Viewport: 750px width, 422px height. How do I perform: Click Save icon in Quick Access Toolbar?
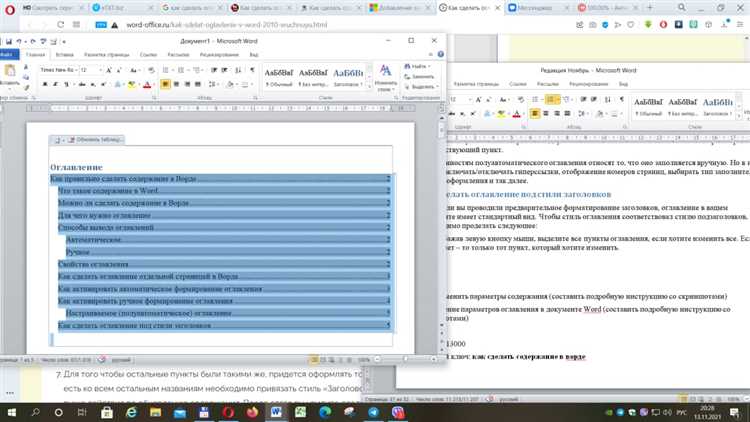point(9,42)
